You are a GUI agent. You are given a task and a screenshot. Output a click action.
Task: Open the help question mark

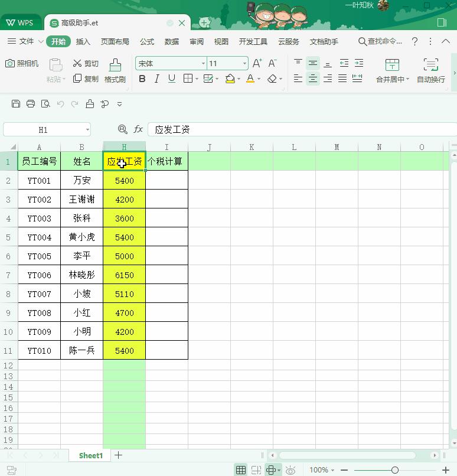(x=415, y=41)
